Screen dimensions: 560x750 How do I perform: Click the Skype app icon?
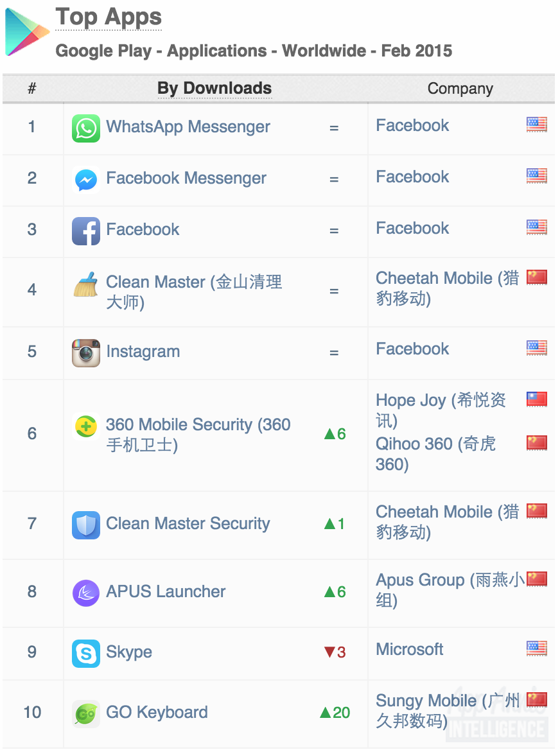(x=86, y=654)
